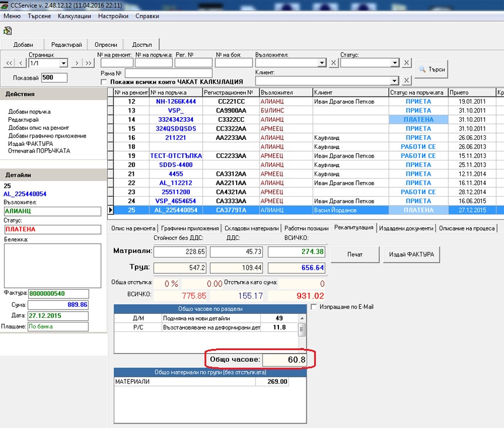Click the Плащане field 'По банка'
Image resolution: width=504 pixels, height=428 pixels.
[x=58, y=327]
